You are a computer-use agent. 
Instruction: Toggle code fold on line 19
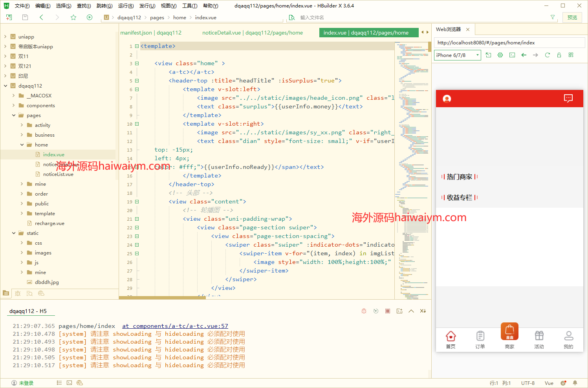pos(137,201)
